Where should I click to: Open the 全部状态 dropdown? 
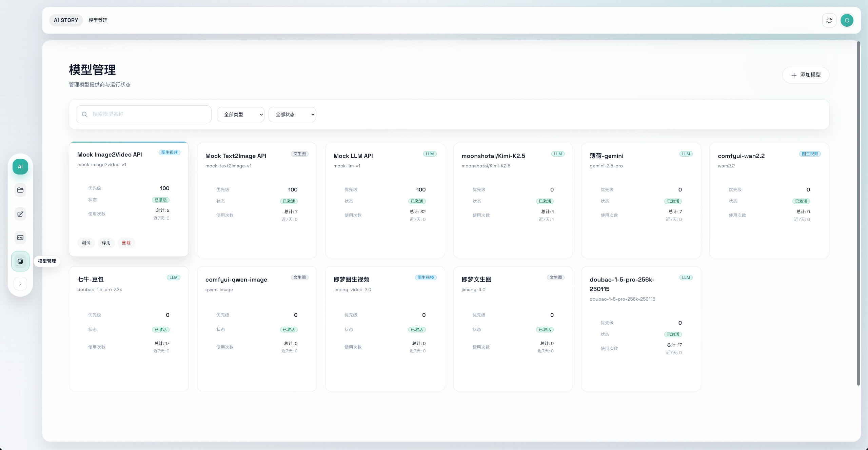292,115
